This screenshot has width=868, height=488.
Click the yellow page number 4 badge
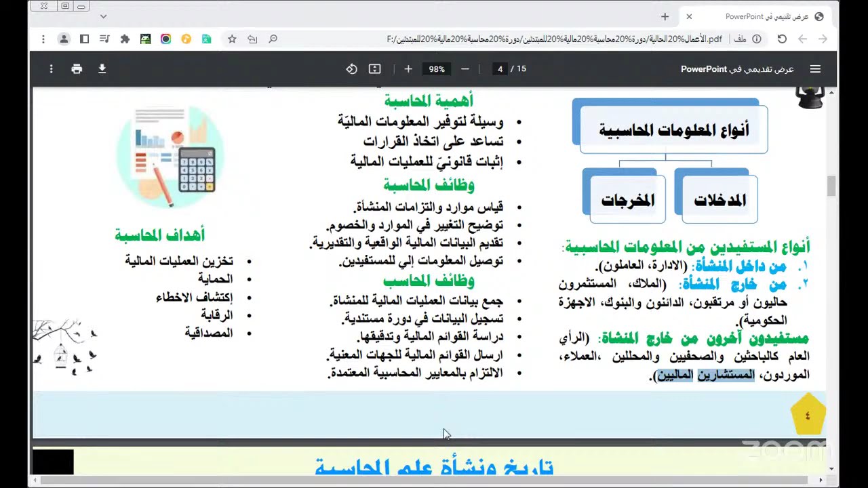coord(808,415)
